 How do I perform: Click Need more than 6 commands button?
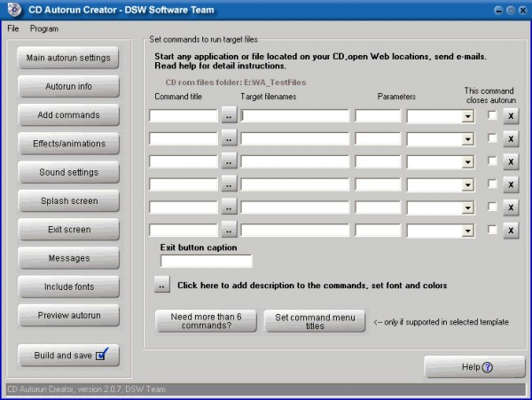pyautogui.click(x=206, y=320)
